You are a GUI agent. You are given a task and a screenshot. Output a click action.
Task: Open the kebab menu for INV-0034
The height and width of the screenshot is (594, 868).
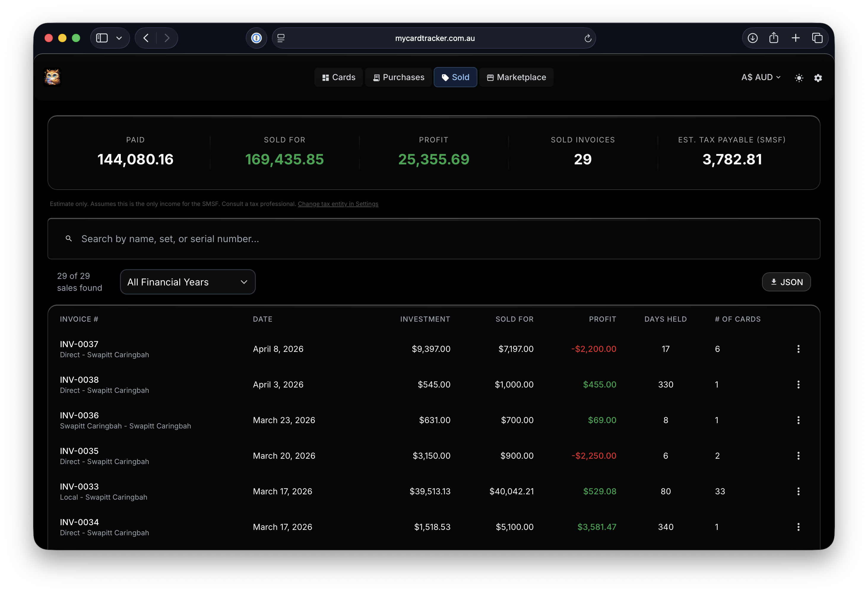coord(799,527)
